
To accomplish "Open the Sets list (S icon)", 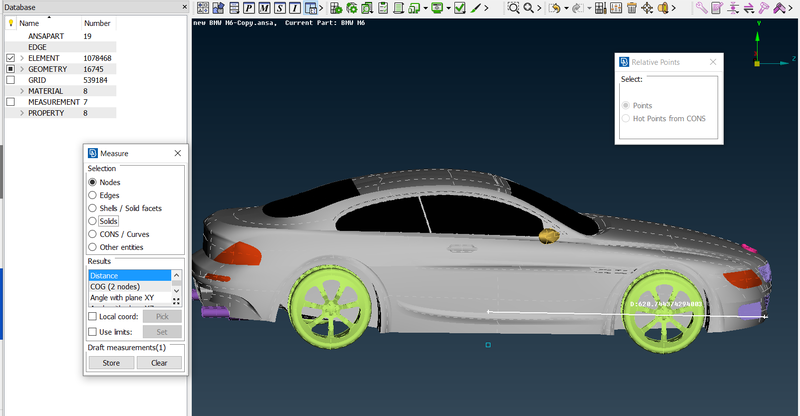I will pyautogui.click(x=280, y=8).
